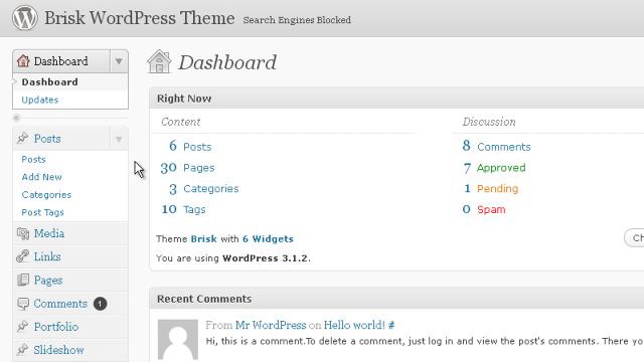Viewport: 644px width, 362px height.
Task: Click the Links chain icon in sidebar
Action: [x=23, y=256]
